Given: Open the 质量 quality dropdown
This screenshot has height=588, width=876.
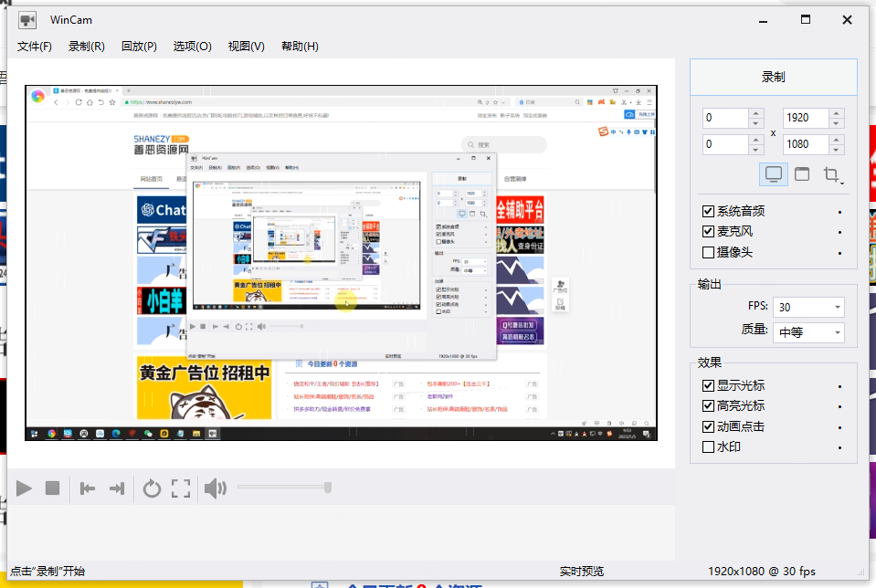Looking at the screenshot, I should pyautogui.click(x=808, y=332).
